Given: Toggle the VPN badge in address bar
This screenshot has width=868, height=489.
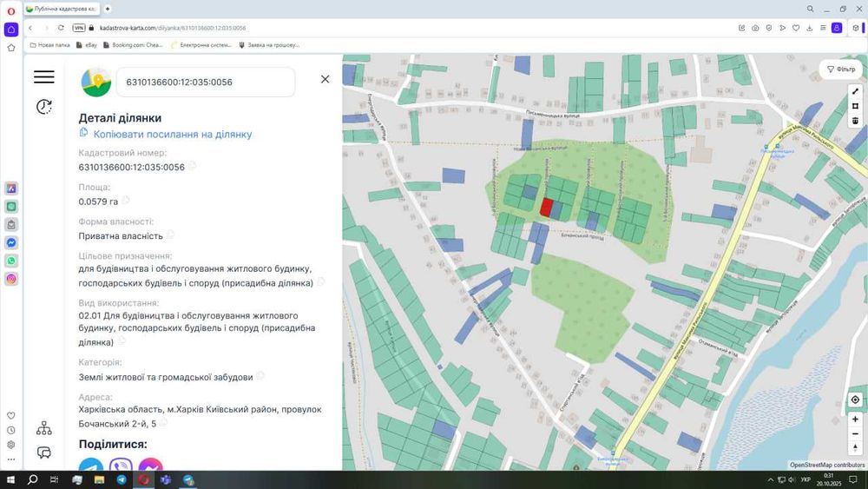Looking at the screenshot, I should [79, 28].
